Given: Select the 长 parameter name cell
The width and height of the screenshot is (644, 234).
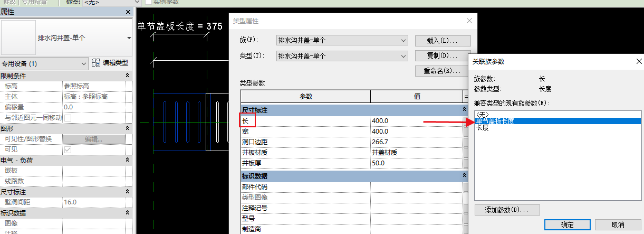Looking at the screenshot, I should (x=306, y=120).
